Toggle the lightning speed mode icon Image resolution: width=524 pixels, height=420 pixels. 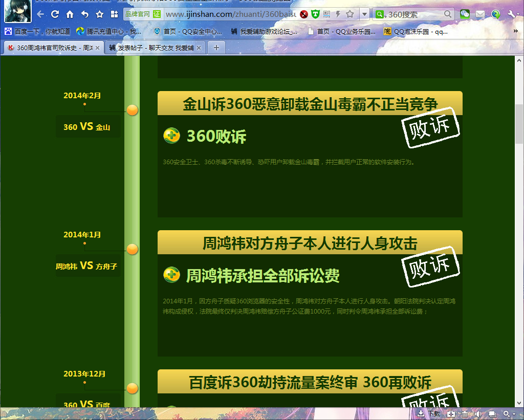(338, 14)
